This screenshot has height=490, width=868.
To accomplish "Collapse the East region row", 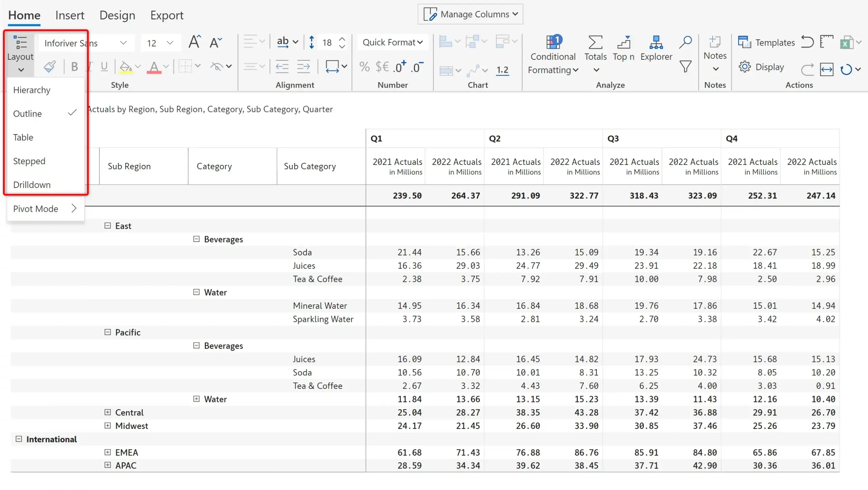I will 107,226.
